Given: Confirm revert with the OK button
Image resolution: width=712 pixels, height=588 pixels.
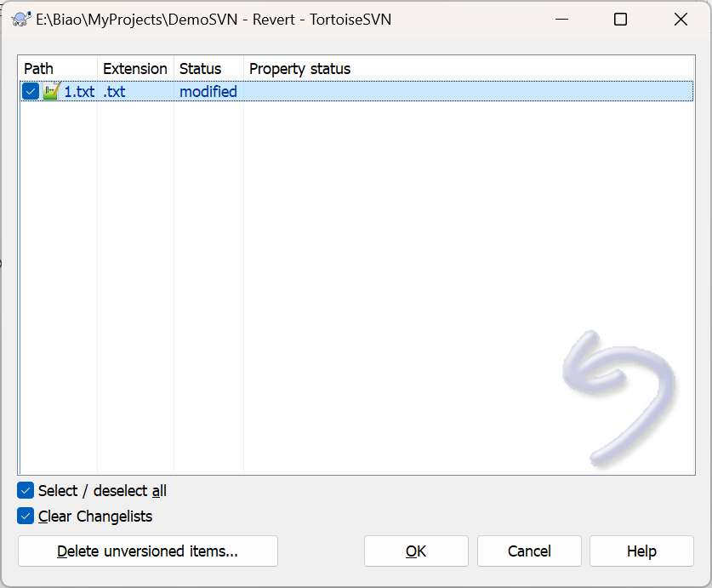Looking at the screenshot, I should point(416,551).
